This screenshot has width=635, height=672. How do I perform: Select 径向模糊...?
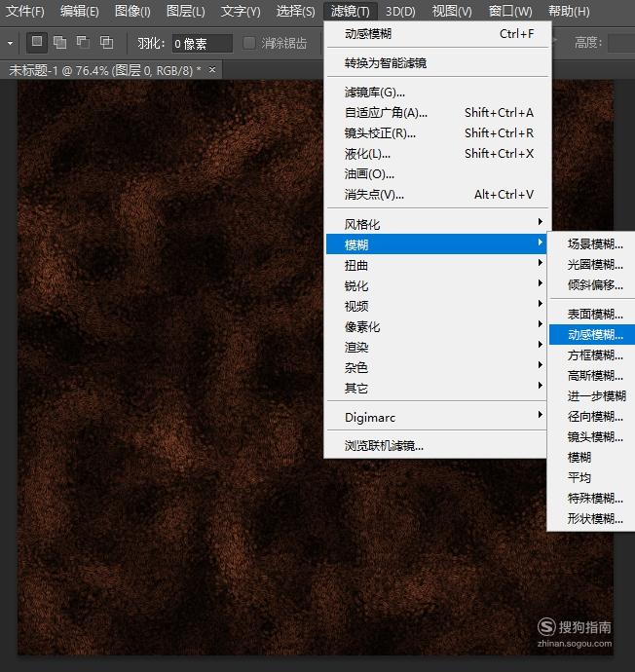592,417
